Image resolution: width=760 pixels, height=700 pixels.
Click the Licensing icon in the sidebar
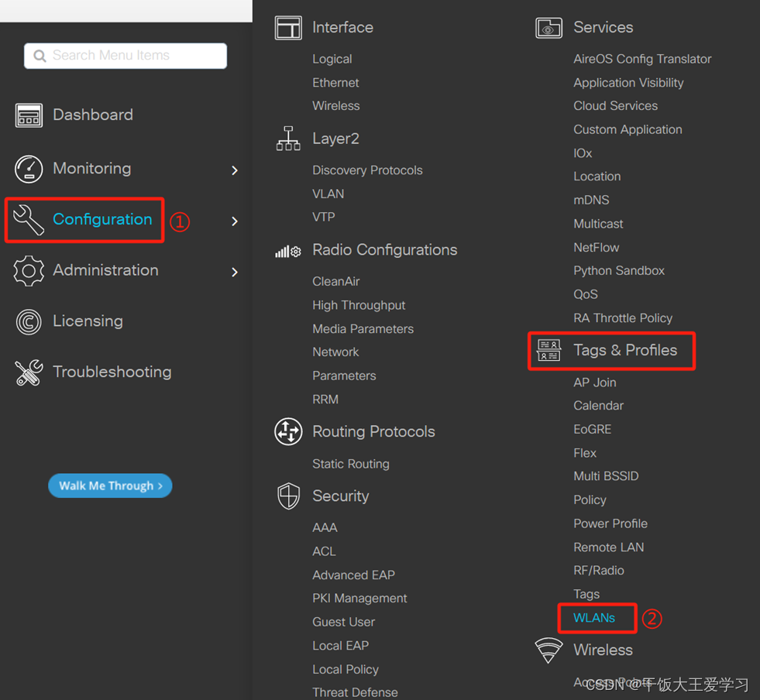point(29,321)
